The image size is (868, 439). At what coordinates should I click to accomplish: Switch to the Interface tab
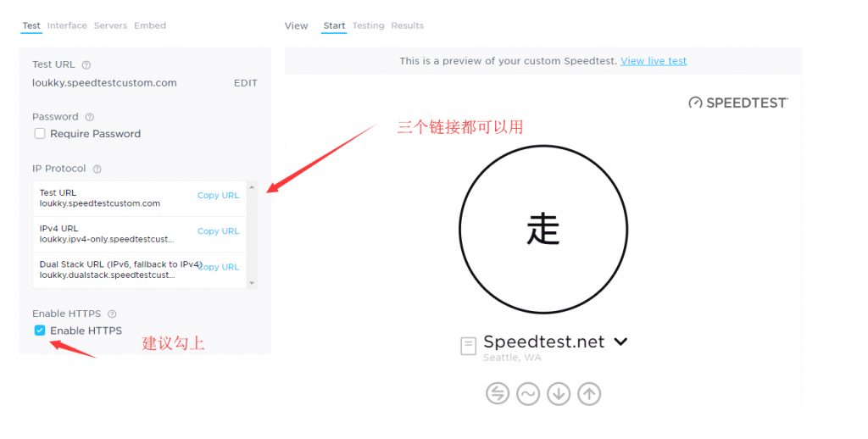(67, 25)
